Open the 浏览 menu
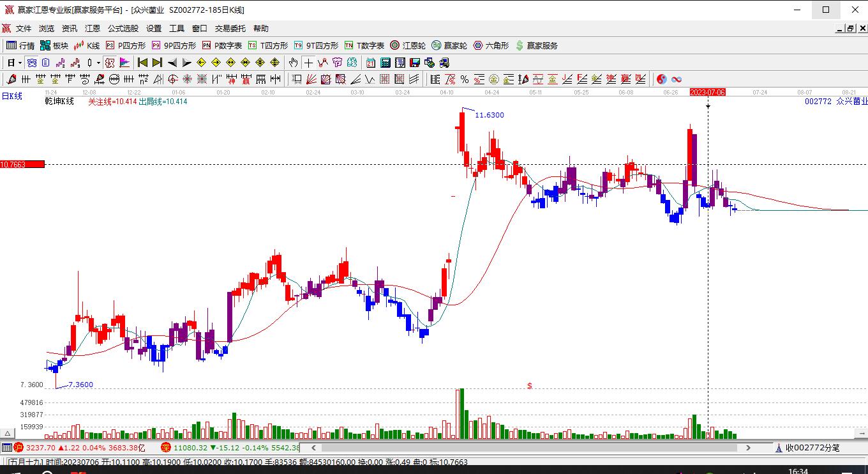 click(47, 29)
